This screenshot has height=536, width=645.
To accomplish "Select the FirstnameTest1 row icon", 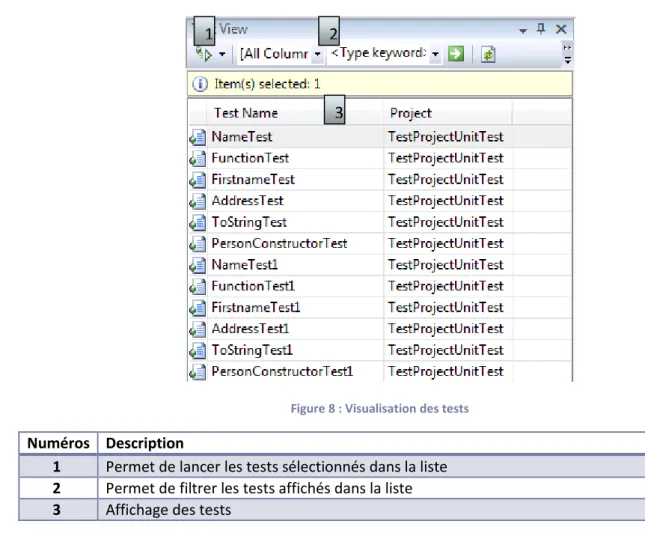I will coord(198,308).
